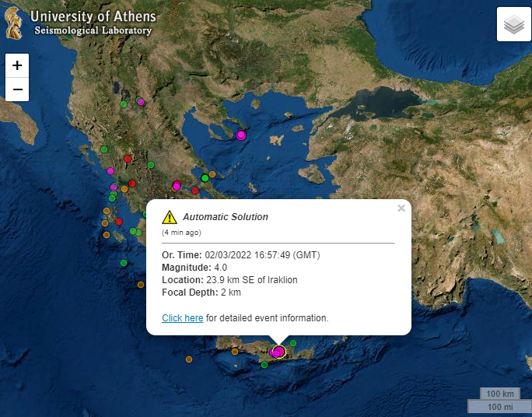Viewport: 532px width, 417px height.
Task: Click the 100 km scale bar
Action: pos(500,394)
